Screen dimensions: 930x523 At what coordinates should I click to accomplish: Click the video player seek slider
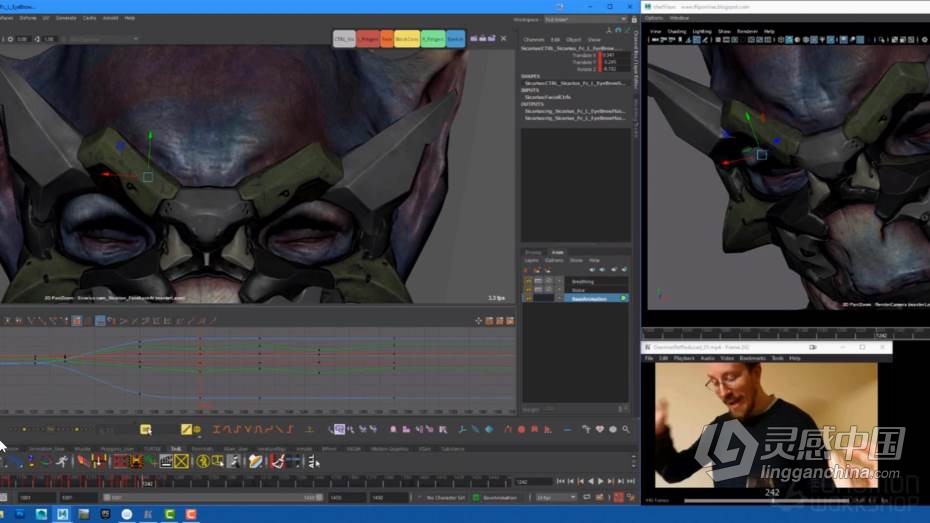(x=767, y=500)
